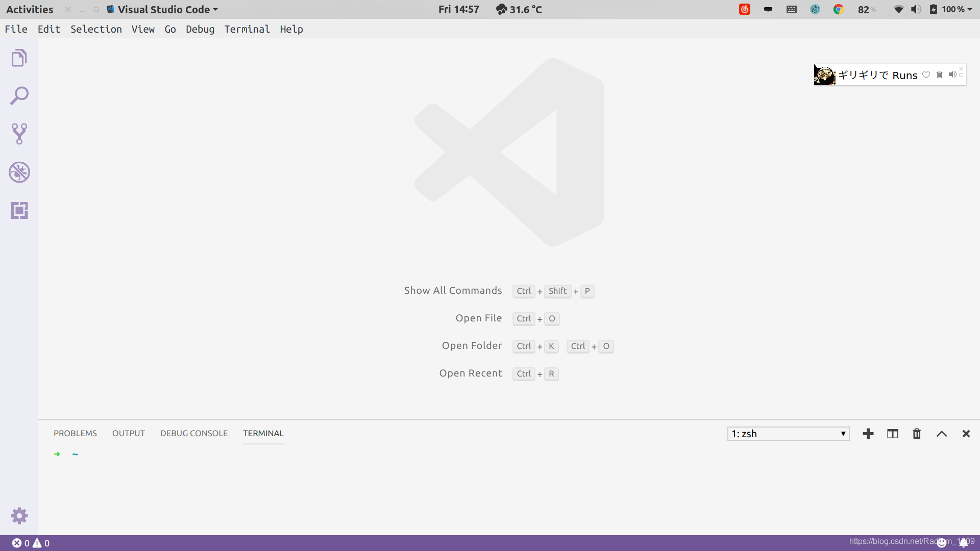Open the Help menu
The height and width of the screenshot is (551, 980).
pos(291,29)
